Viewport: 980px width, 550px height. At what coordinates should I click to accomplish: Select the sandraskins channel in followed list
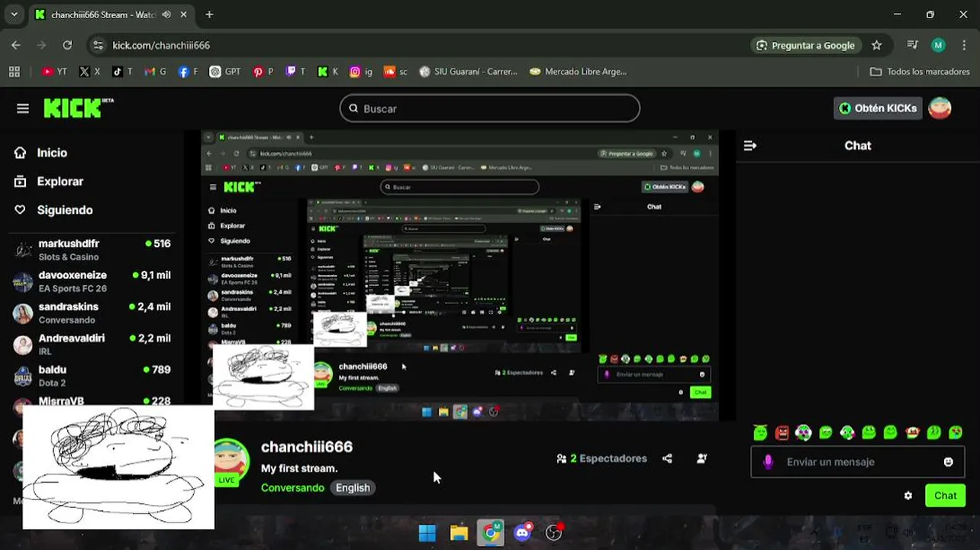tap(93, 313)
